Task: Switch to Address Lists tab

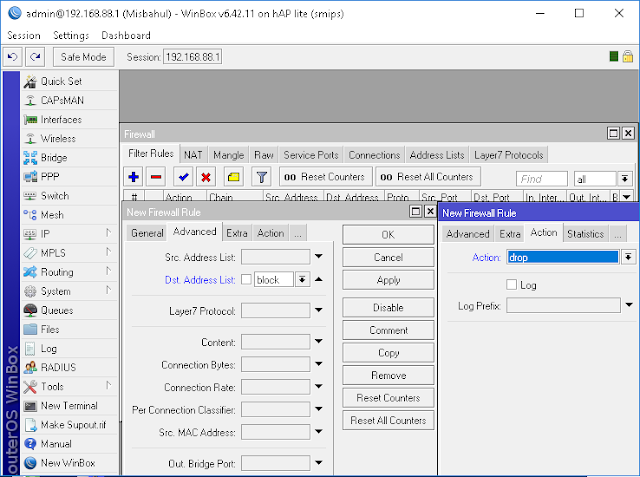Action: (x=437, y=155)
